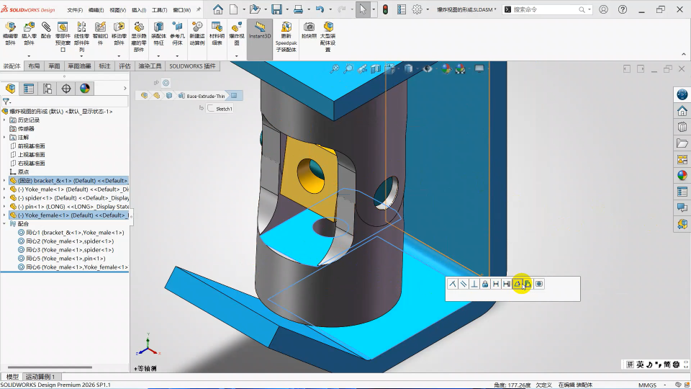The height and width of the screenshot is (389, 691).
Task: Click Base-Extrude-Thin in the breadcrumb
Action: point(205,96)
